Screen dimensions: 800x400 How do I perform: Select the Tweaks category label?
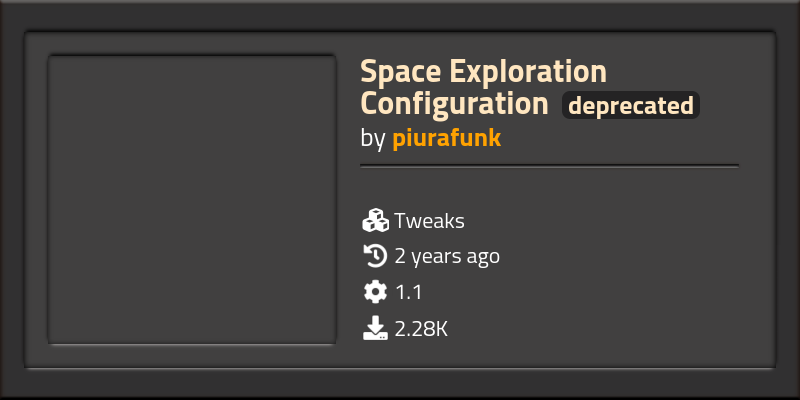[x=429, y=221]
